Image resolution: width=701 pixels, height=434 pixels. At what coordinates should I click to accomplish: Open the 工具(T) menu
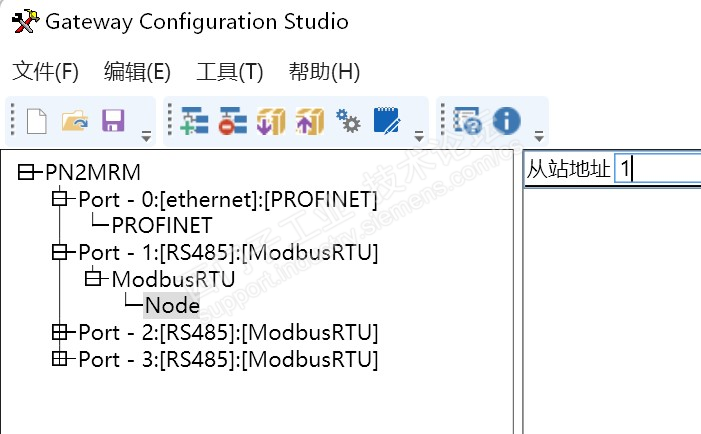pyautogui.click(x=229, y=71)
